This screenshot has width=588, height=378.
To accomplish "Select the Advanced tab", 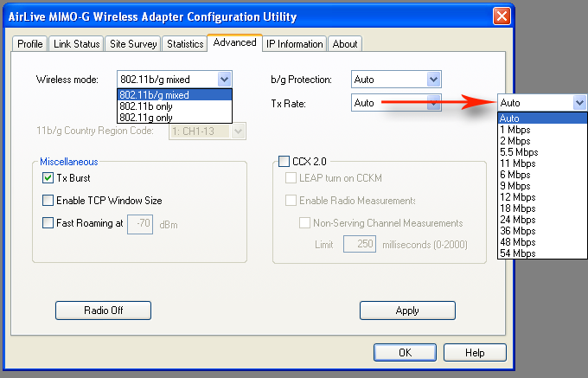I will [234, 42].
